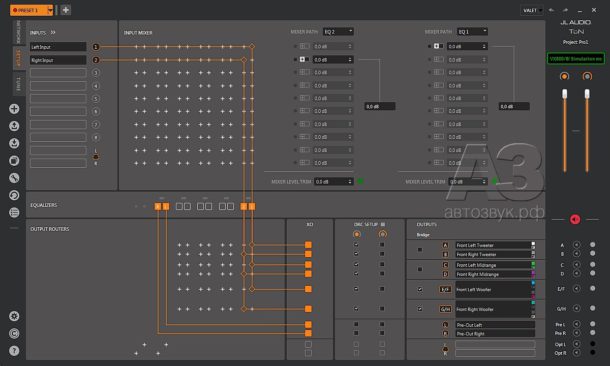Uncheck Bridge for Front Right Woofer
The image size is (610, 366).
(420, 309)
